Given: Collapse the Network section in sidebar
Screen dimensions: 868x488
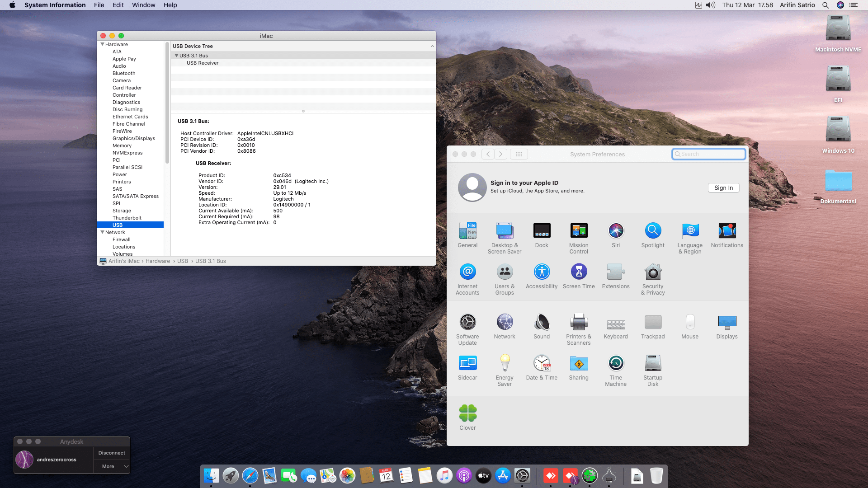Looking at the screenshot, I should (x=103, y=232).
